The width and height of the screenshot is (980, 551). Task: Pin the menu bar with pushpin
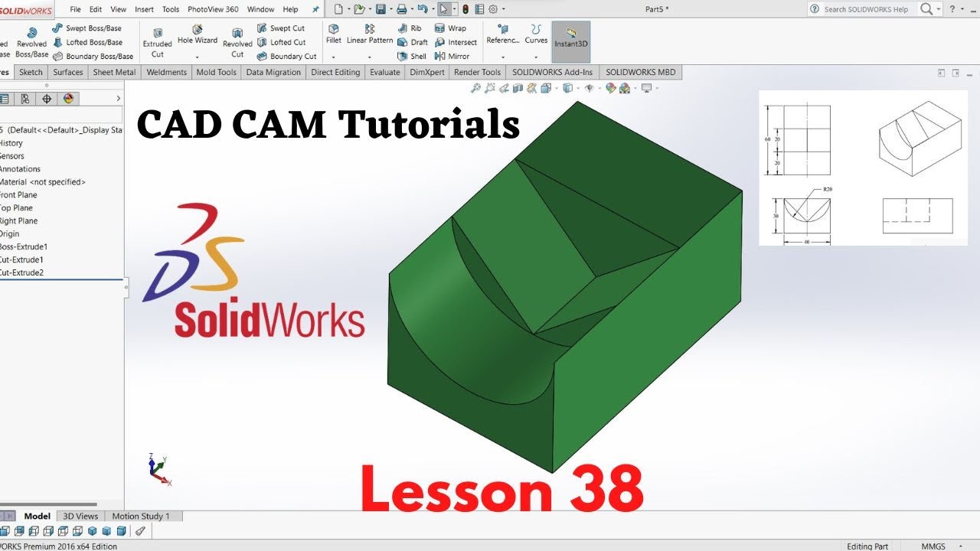pos(315,9)
